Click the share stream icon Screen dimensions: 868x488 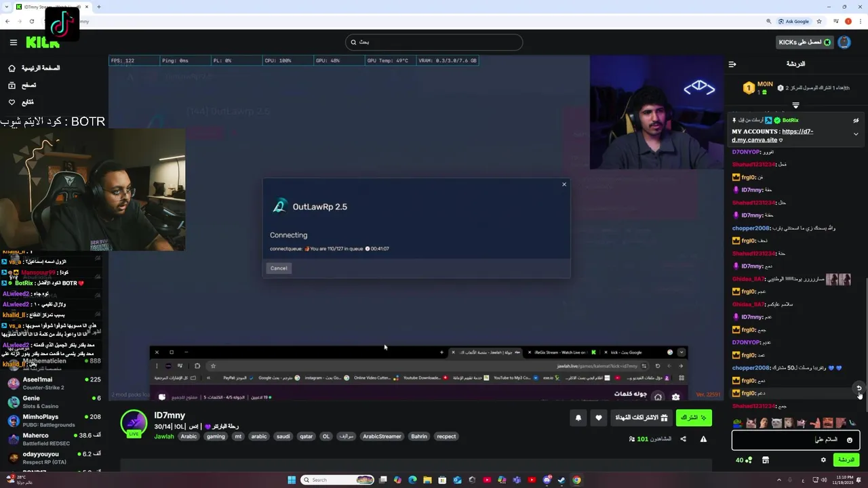[x=683, y=439]
